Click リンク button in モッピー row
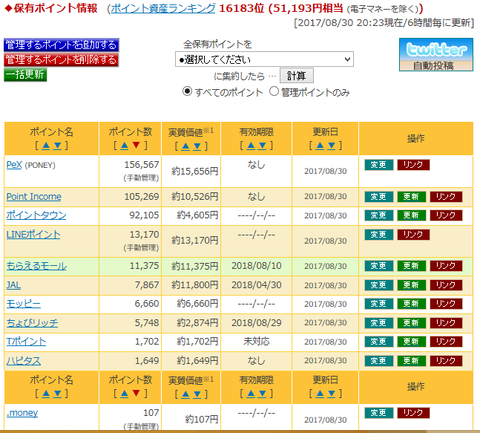Screen dimensions: 480x433 click(x=446, y=304)
